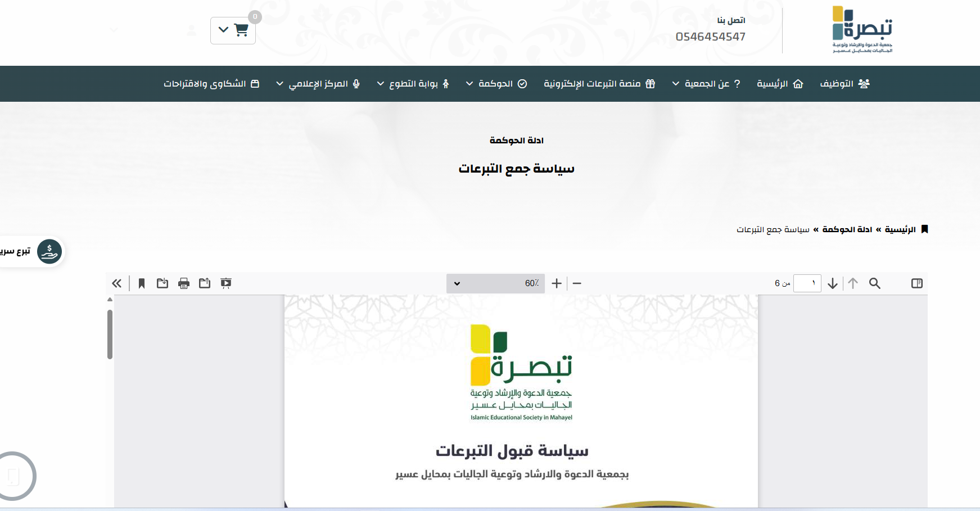This screenshot has width=980, height=511.
Task: Click the PDF print icon
Action: (x=184, y=283)
